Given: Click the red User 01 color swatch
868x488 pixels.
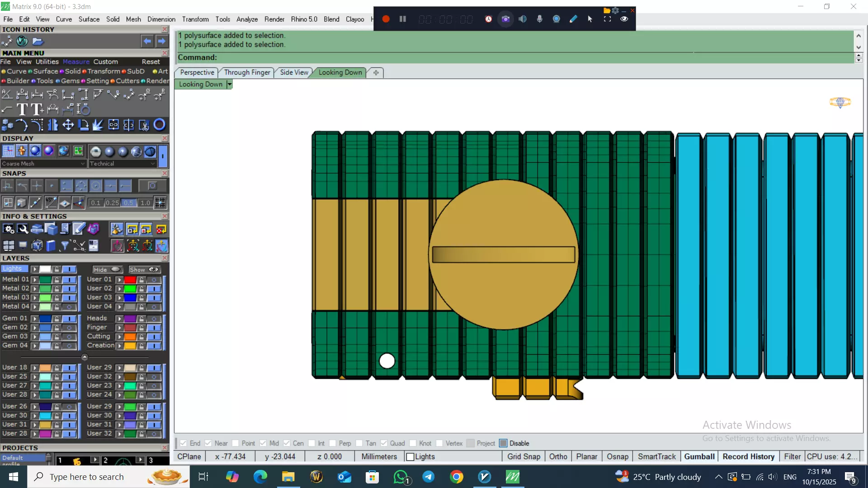Looking at the screenshot, I should point(130,280).
